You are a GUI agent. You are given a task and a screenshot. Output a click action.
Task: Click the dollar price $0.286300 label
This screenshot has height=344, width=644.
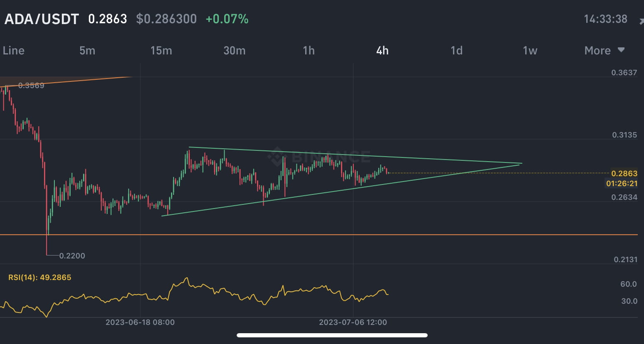click(166, 19)
